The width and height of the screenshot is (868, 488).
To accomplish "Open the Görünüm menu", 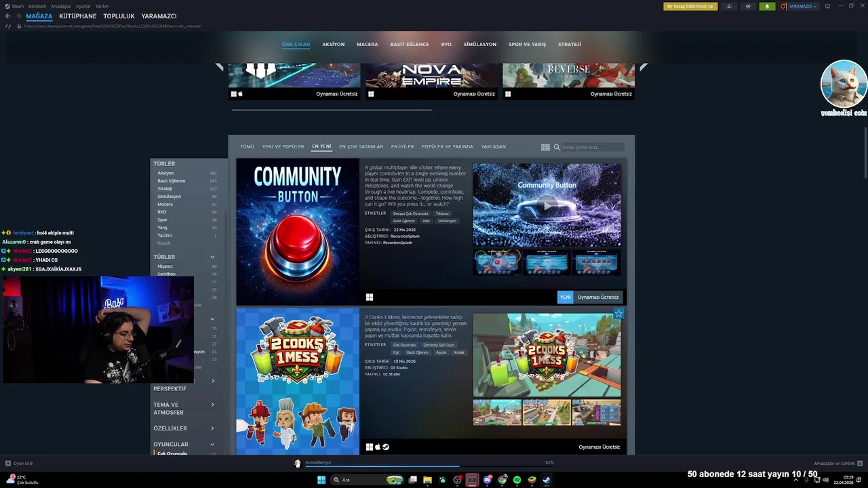I will point(37,6).
